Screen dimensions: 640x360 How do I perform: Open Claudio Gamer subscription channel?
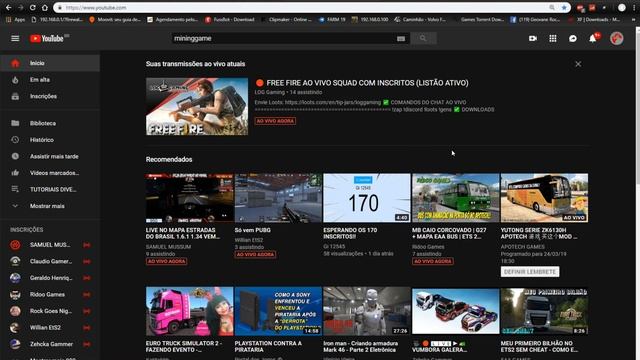click(x=50, y=261)
